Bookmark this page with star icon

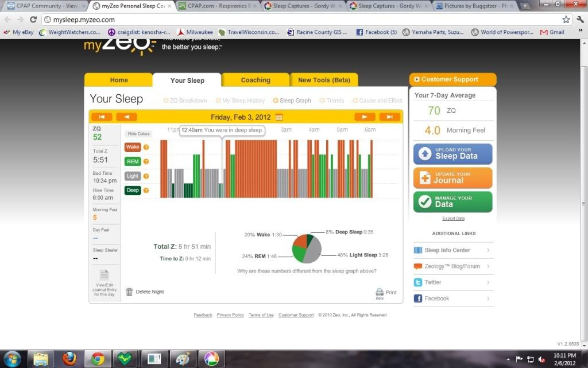[566, 20]
